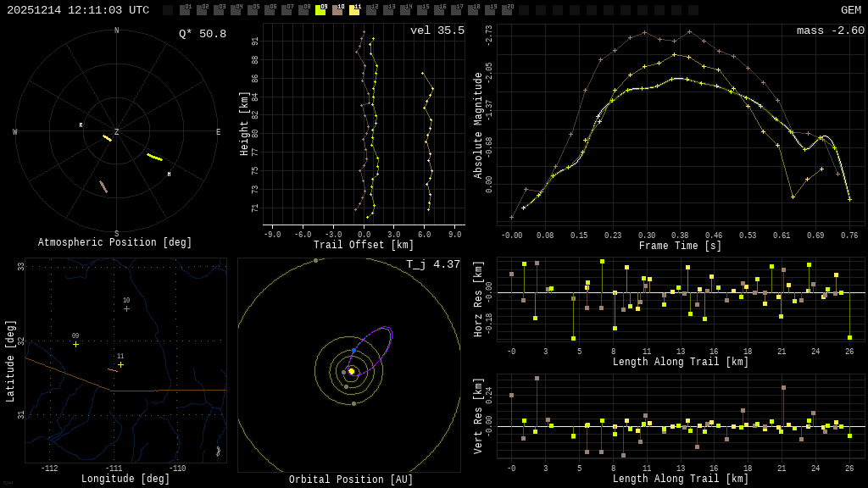Toggle the grey station 01 box
Screen dimensions: 868x488
185,10
